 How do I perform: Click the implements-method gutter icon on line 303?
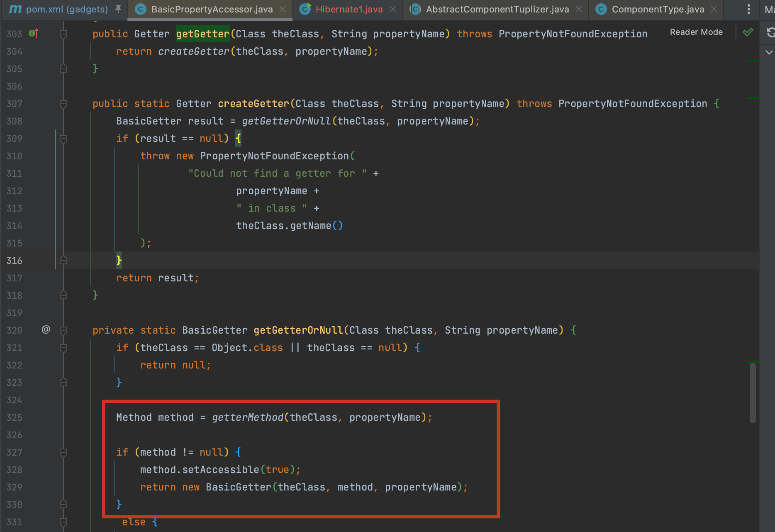pos(34,33)
